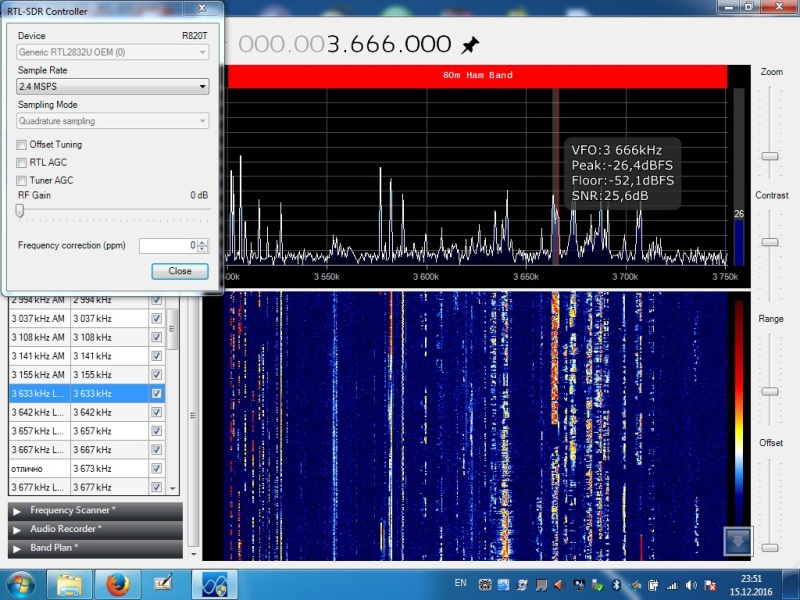Click the Range slider handle
Screen dimensions: 800x600
tap(769, 391)
